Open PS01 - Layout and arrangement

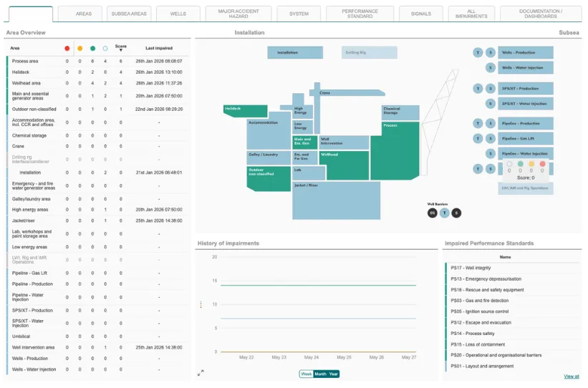click(x=513, y=367)
